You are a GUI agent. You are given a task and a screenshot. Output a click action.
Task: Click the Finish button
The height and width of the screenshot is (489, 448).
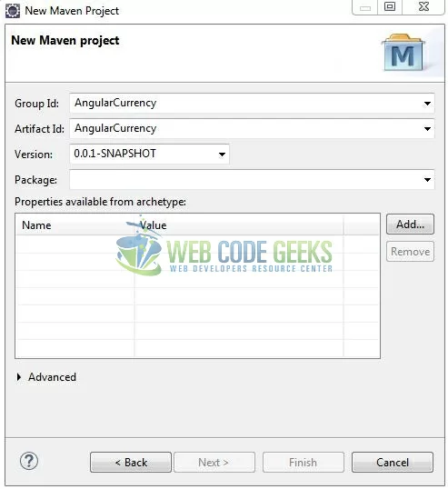tap(303, 462)
